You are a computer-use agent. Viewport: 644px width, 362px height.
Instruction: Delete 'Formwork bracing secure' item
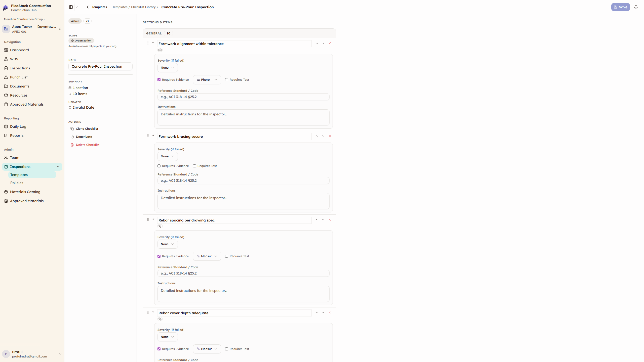(330, 136)
